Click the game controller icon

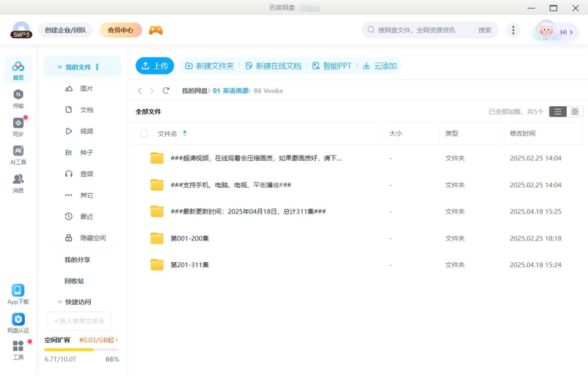point(156,30)
